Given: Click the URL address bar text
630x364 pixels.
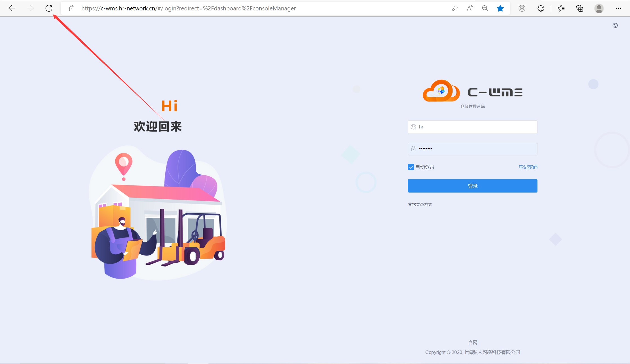Looking at the screenshot, I should [189, 8].
